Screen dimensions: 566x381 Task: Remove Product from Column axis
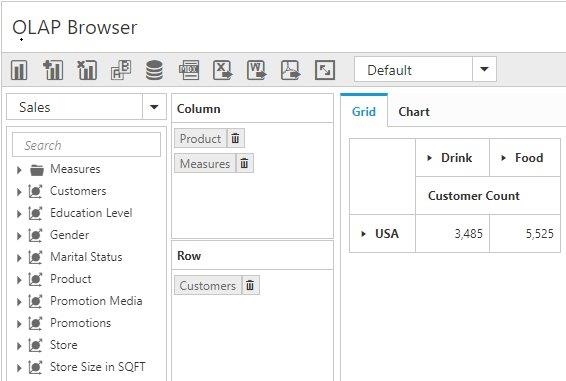click(235, 138)
